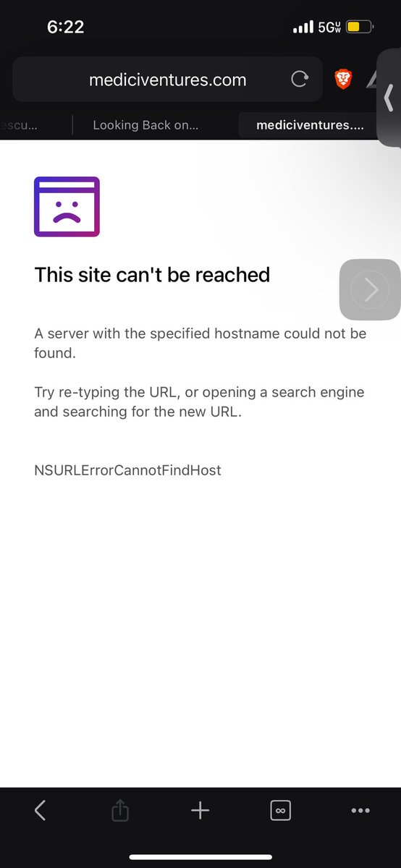Screen dimensions: 401x868
Task: Tap the mediciventures.com address bar
Action: coord(167,80)
